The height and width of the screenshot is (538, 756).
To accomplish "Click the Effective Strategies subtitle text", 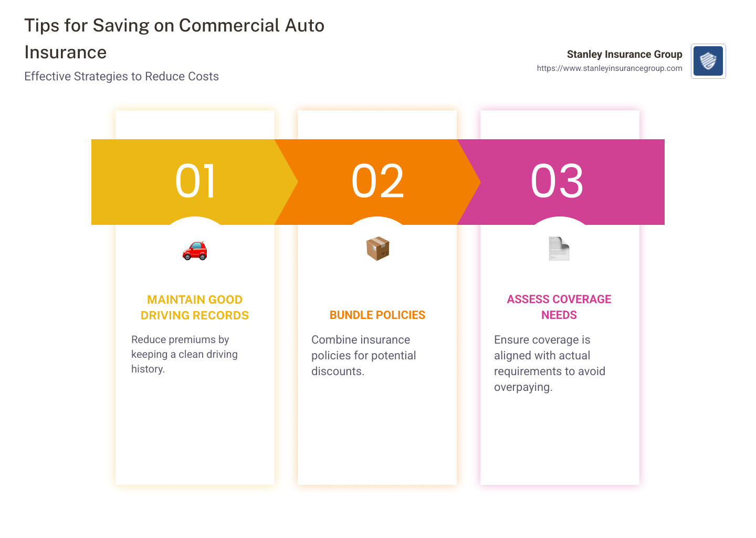I will coord(121,76).
